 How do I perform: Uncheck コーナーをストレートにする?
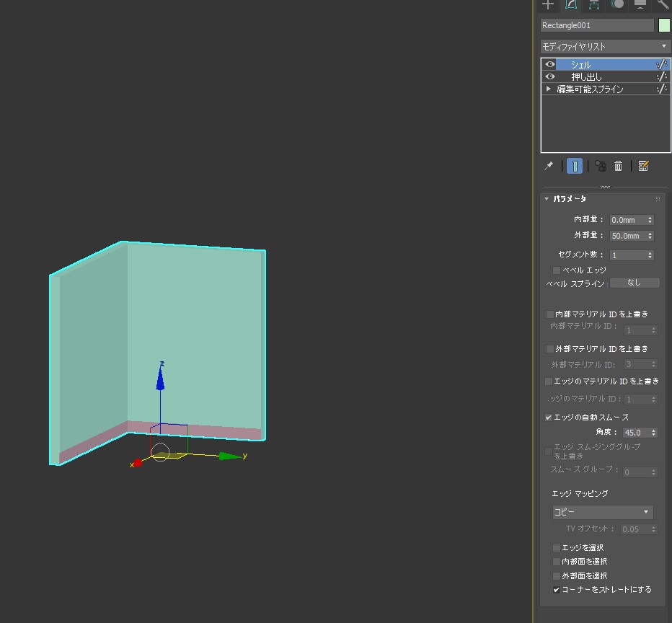pyautogui.click(x=557, y=590)
